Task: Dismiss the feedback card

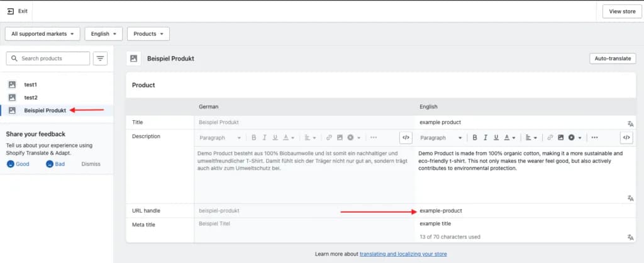Action: [91, 164]
